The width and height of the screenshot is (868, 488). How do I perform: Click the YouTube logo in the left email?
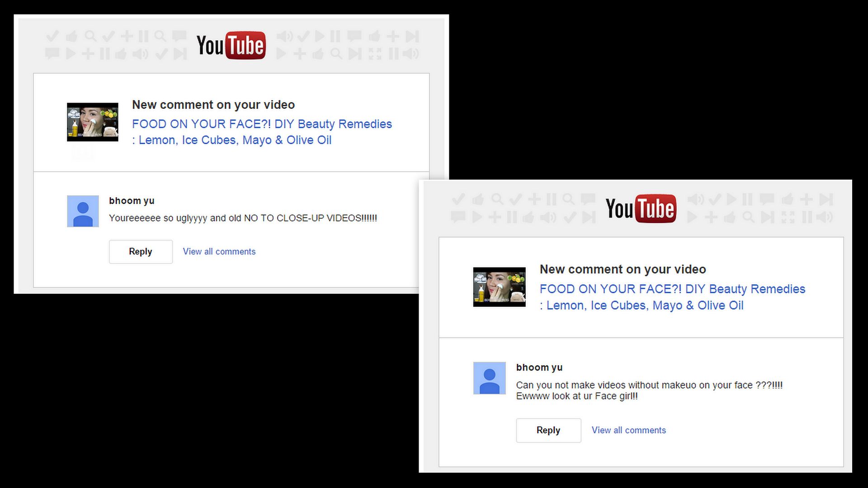pyautogui.click(x=231, y=46)
